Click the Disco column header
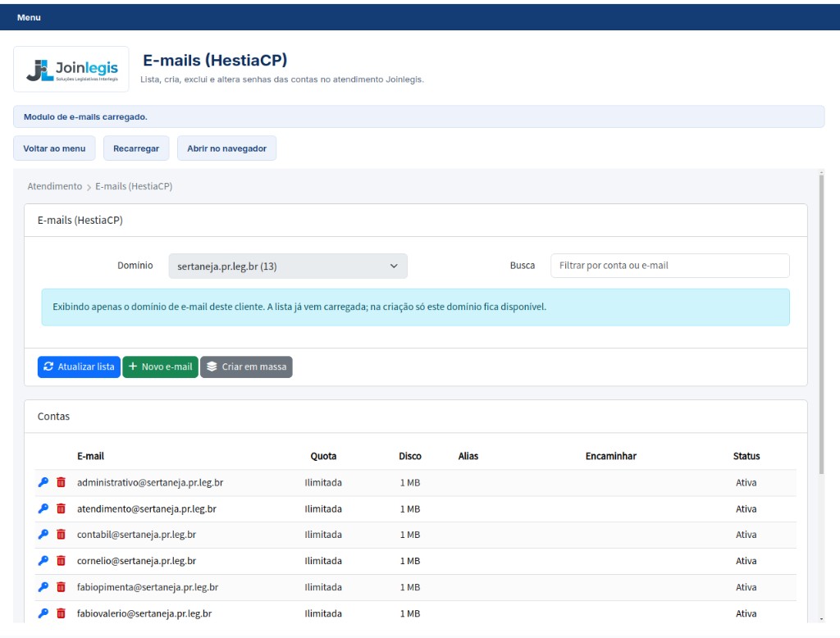Image resolution: width=840 pixels, height=638 pixels. tap(410, 457)
